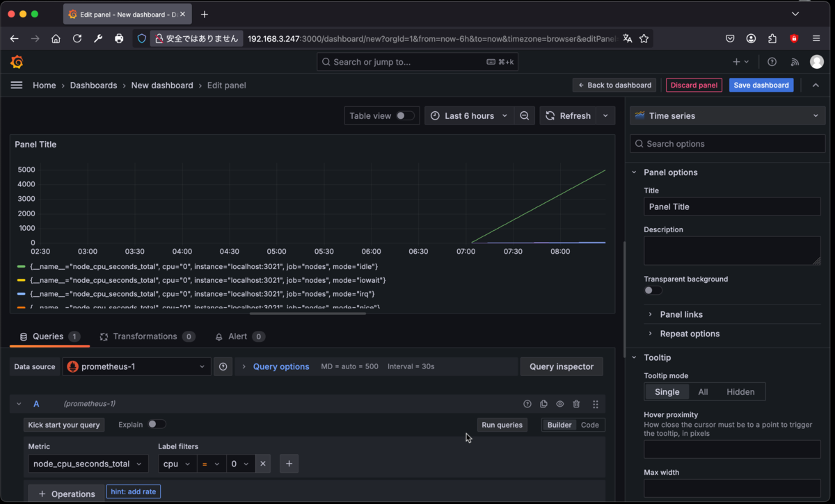Click the zoom out time range icon
Image resolution: width=835 pixels, height=504 pixels.
coord(525,116)
